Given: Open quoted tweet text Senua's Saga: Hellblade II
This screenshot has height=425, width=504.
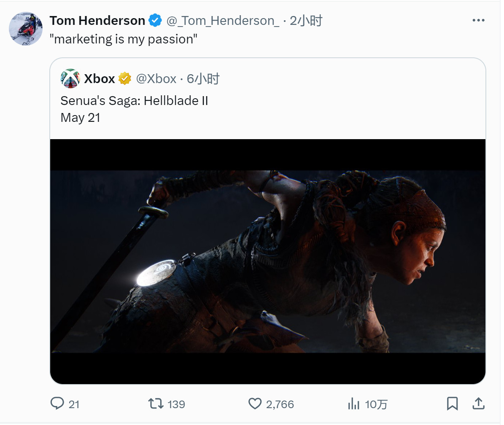Looking at the screenshot, I should [x=135, y=100].
